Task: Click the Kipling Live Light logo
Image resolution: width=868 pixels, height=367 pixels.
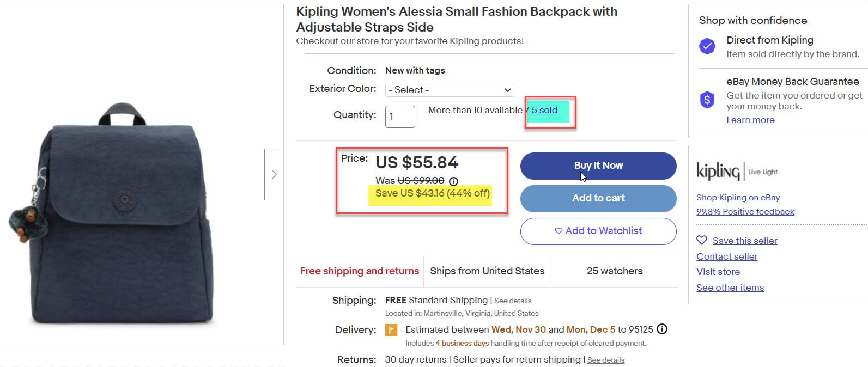Action: pos(737,172)
